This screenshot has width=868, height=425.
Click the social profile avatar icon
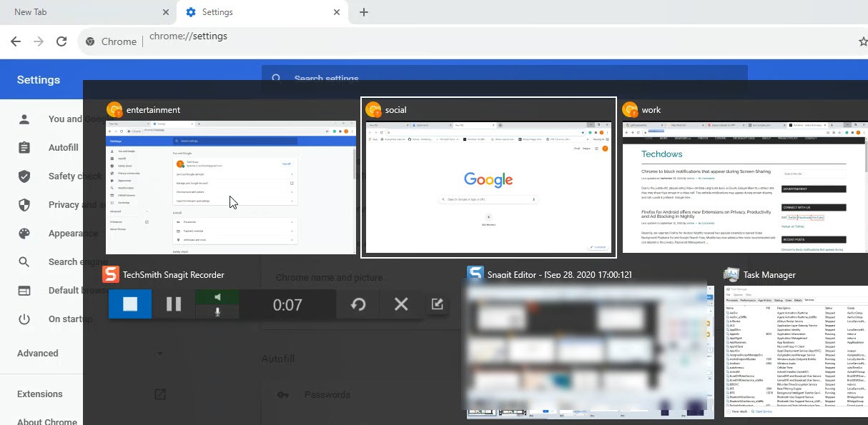[x=373, y=109]
